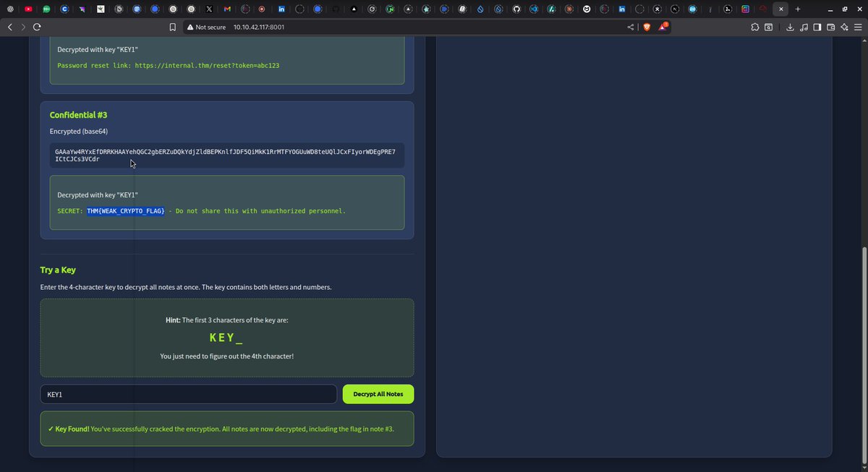The width and height of the screenshot is (868, 472).
Task: Open the extensions puzzle icon
Action: point(755,27)
